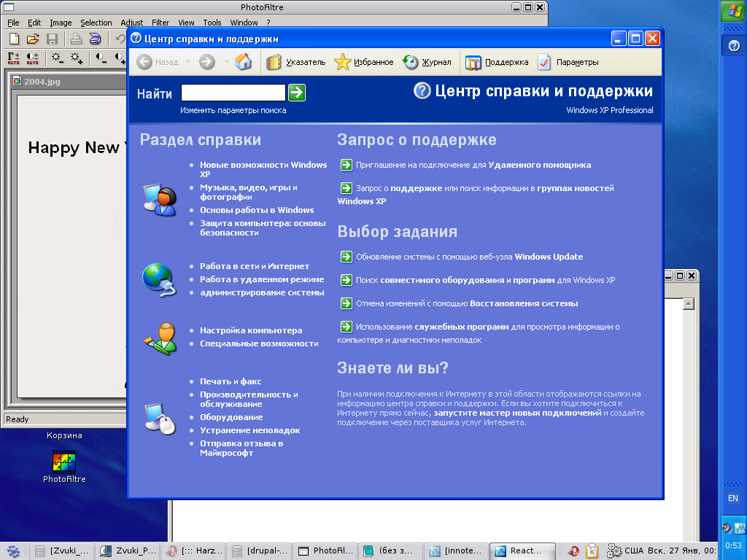
Task: Open Работа в сети и Интернет topic
Action: click(255, 266)
